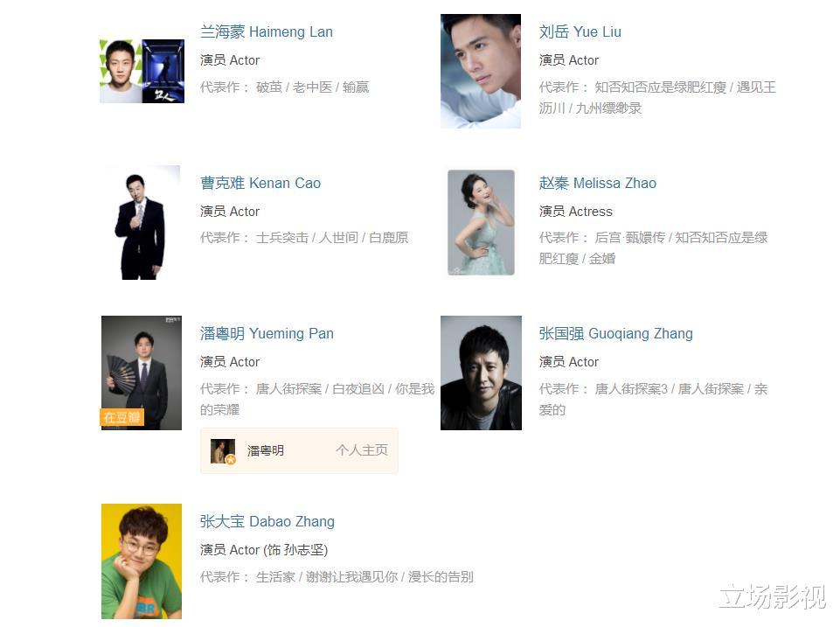Click Yue Liu's portrait photo

pos(481,71)
